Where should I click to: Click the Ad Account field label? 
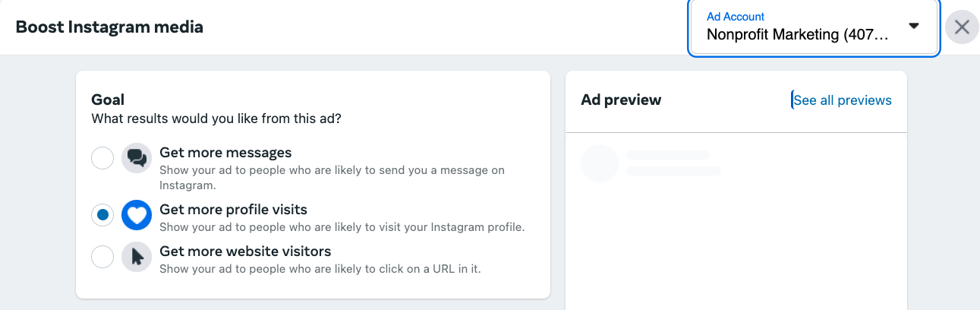click(x=736, y=17)
